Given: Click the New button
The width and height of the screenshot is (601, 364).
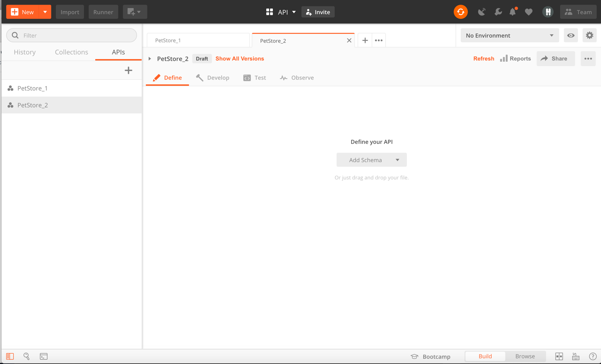Looking at the screenshot, I should (x=23, y=12).
